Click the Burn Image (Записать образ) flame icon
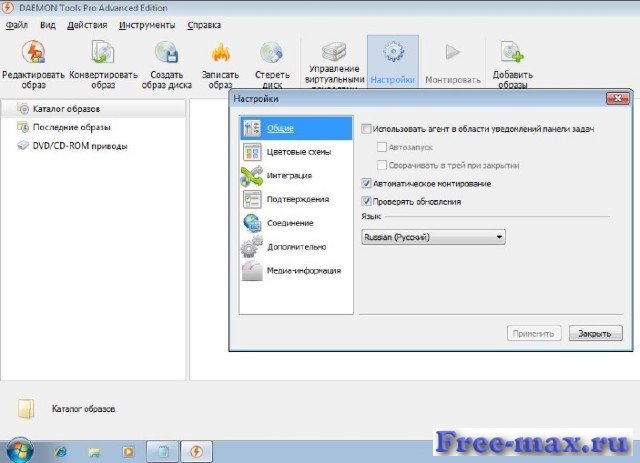This screenshot has width=640, height=463. (220, 53)
